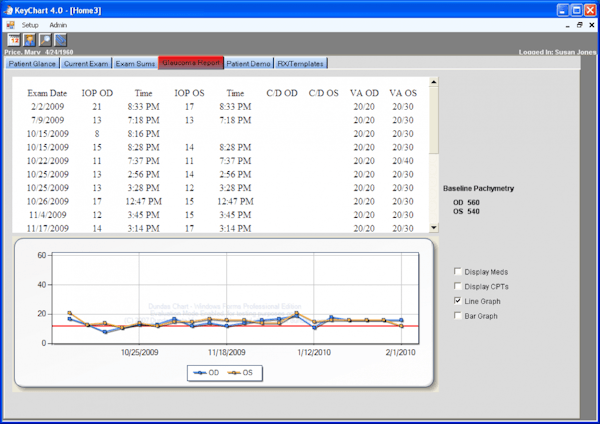Viewport: 600px width, 424px height.
Task: Click the patient person toolbar icon
Action: pyautogui.click(x=28, y=40)
